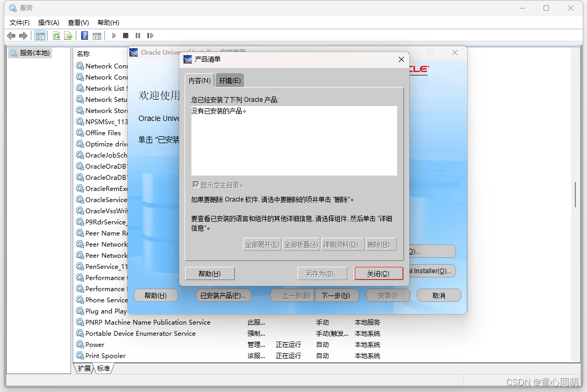
Task: Click the gear icon beside Power
Action: (80, 344)
